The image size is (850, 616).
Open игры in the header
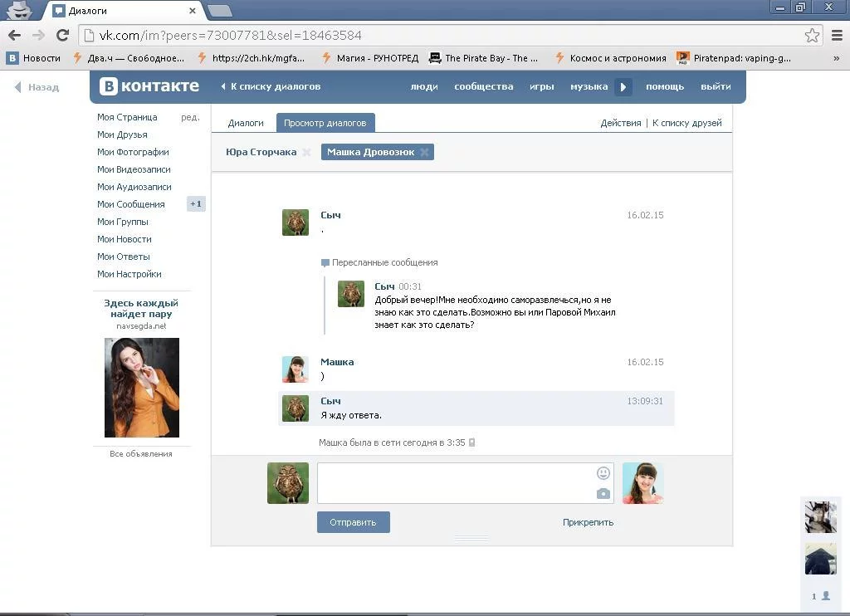[541, 86]
